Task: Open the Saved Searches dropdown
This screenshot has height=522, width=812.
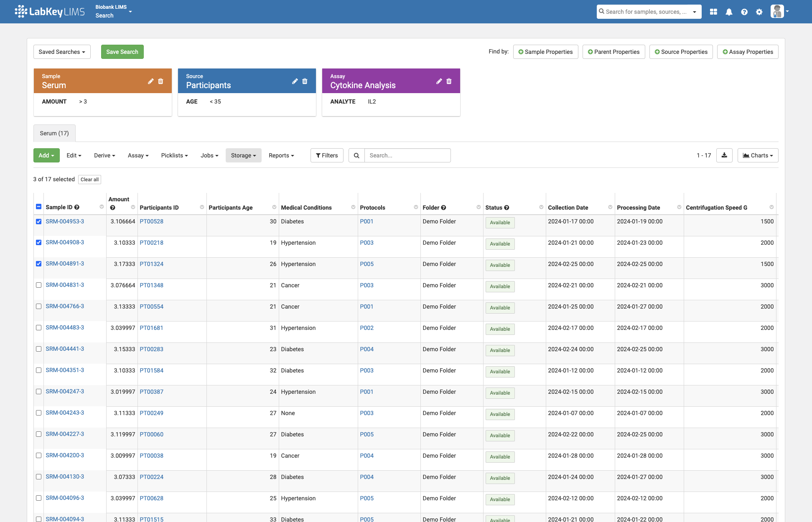Action: point(62,52)
